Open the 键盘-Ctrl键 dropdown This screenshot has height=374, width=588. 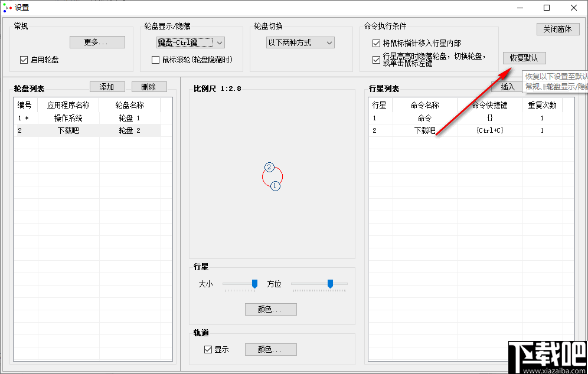tap(190, 42)
